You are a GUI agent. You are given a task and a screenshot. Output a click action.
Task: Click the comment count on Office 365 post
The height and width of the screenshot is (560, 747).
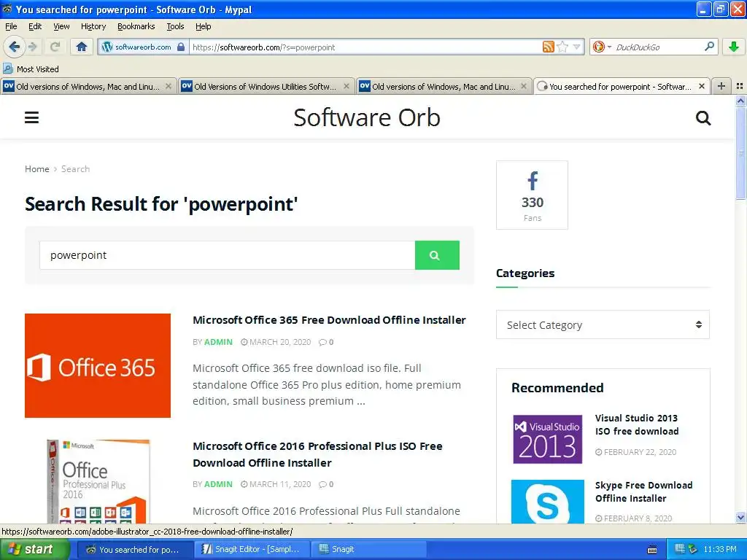tap(326, 342)
